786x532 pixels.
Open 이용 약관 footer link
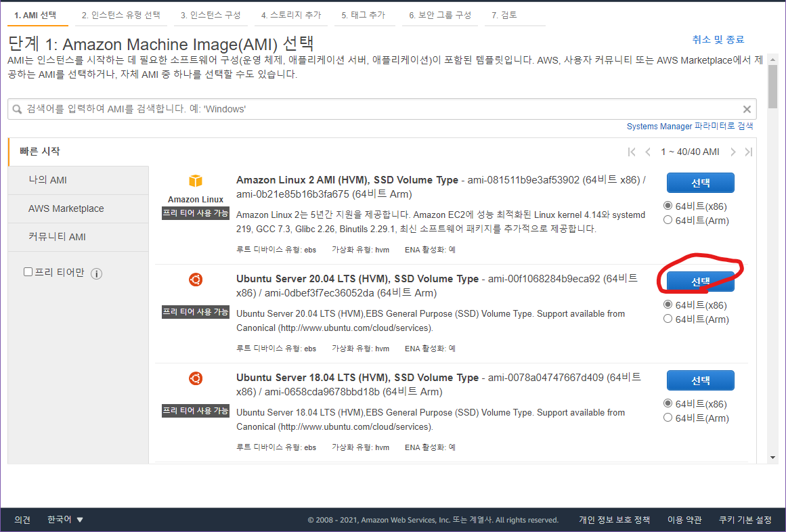point(684,520)
